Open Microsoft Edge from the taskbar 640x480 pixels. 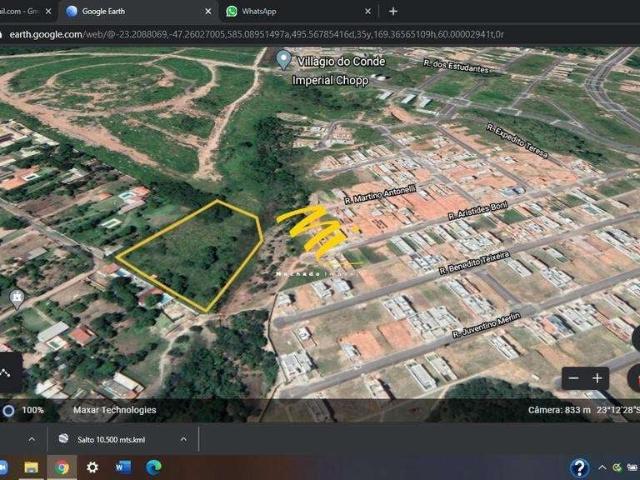tap(154, 467)
